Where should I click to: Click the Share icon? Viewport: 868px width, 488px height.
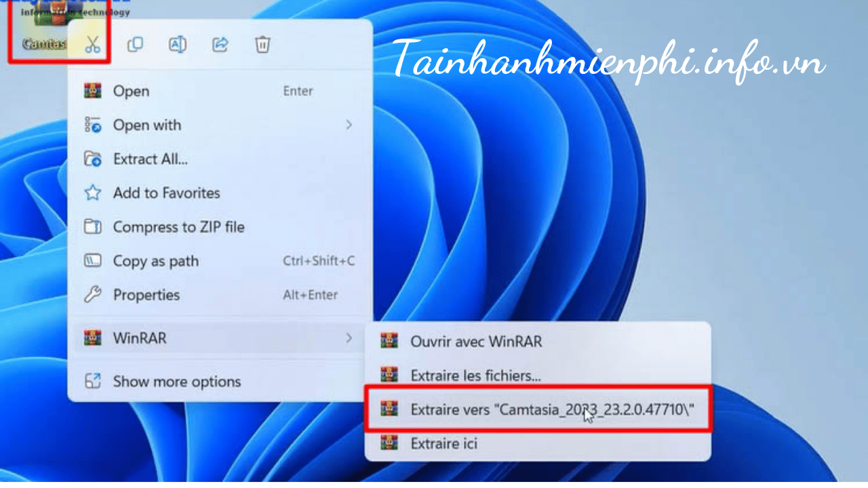click(x=220, y=45)
